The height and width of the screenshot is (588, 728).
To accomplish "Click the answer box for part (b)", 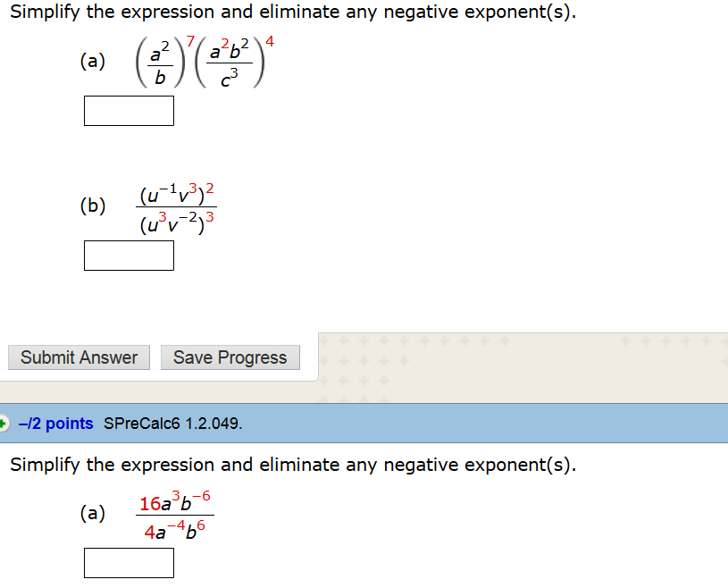I will click(x=129, y=255).
